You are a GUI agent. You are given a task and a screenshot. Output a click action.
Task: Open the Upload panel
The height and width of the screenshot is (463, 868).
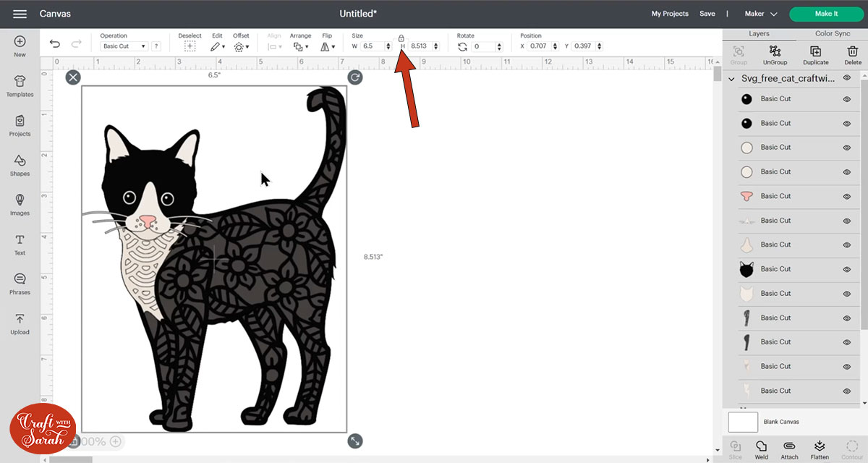pos(20,323)
